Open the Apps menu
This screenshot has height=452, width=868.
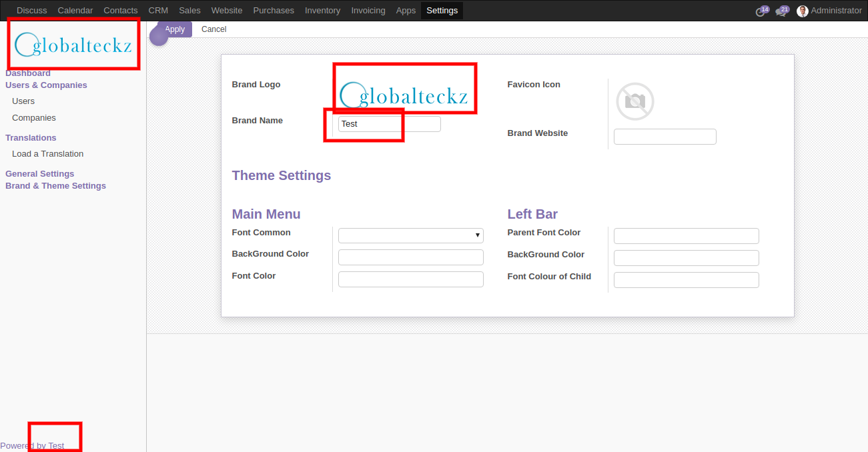pyautogui.click(x=406, y=11)
